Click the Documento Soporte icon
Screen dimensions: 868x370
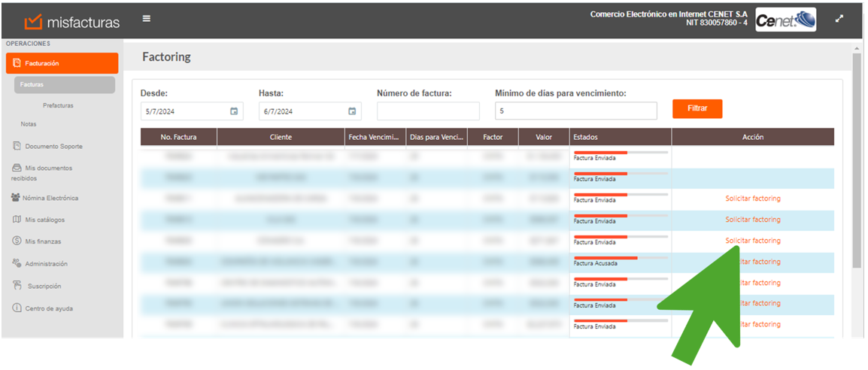(17, 146)
